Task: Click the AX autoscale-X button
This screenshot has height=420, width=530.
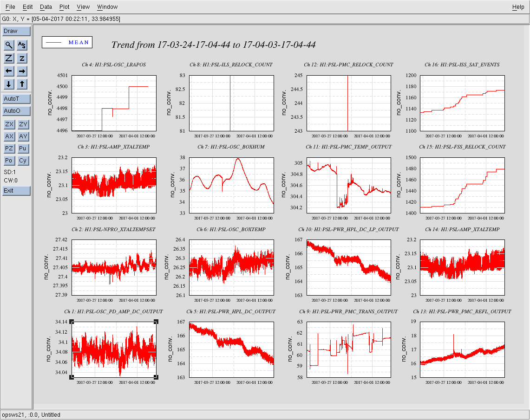Action: click(9, 136)
